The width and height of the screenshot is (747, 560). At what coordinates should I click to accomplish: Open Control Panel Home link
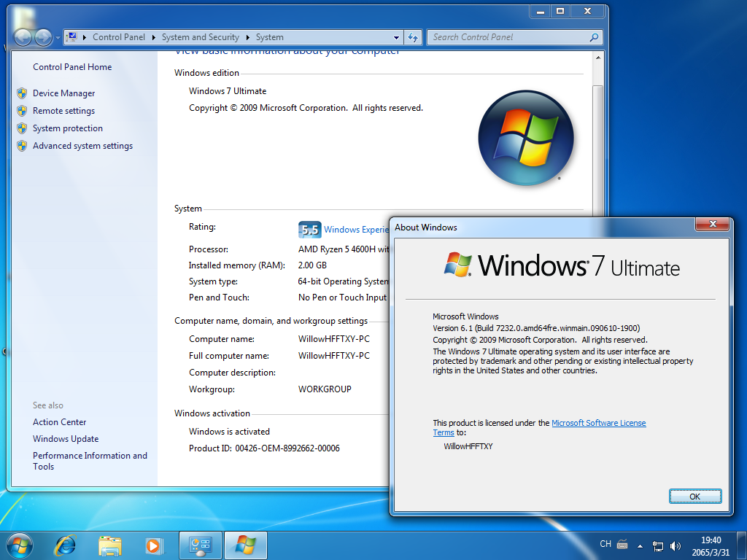(x=72, y=67)
